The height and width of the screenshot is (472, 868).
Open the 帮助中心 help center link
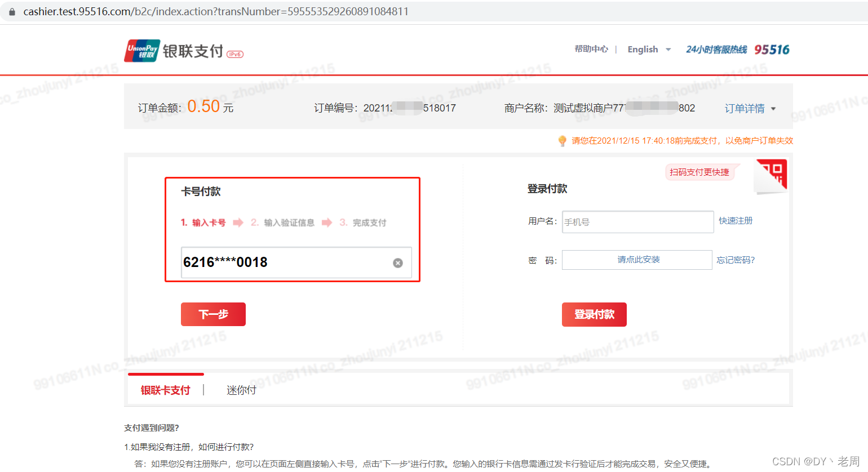[591, 49]
